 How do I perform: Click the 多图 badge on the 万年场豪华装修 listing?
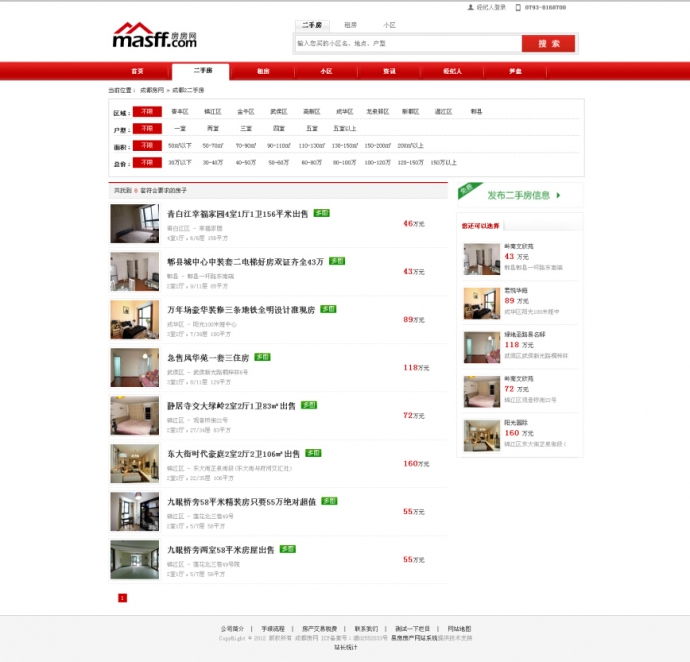[328, 309]
